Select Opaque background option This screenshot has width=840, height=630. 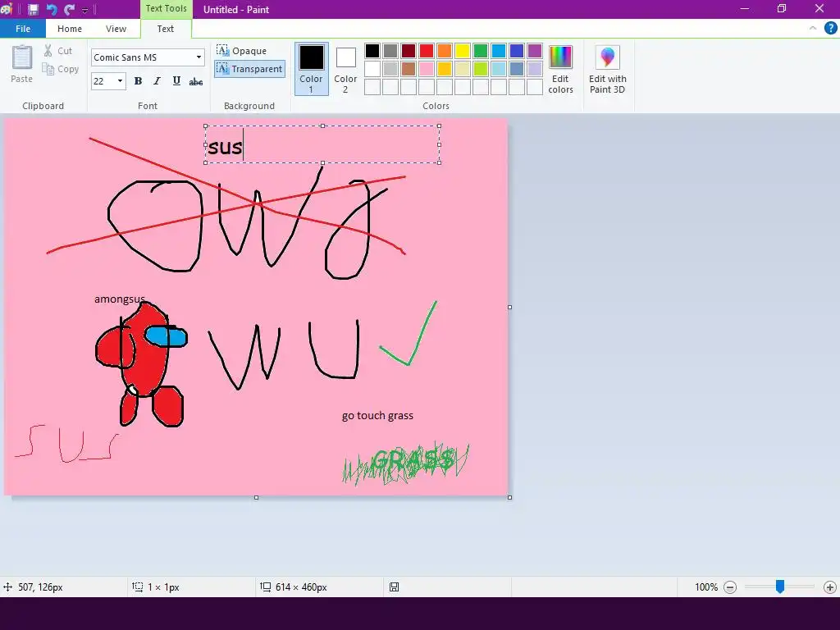pos(242,51)
